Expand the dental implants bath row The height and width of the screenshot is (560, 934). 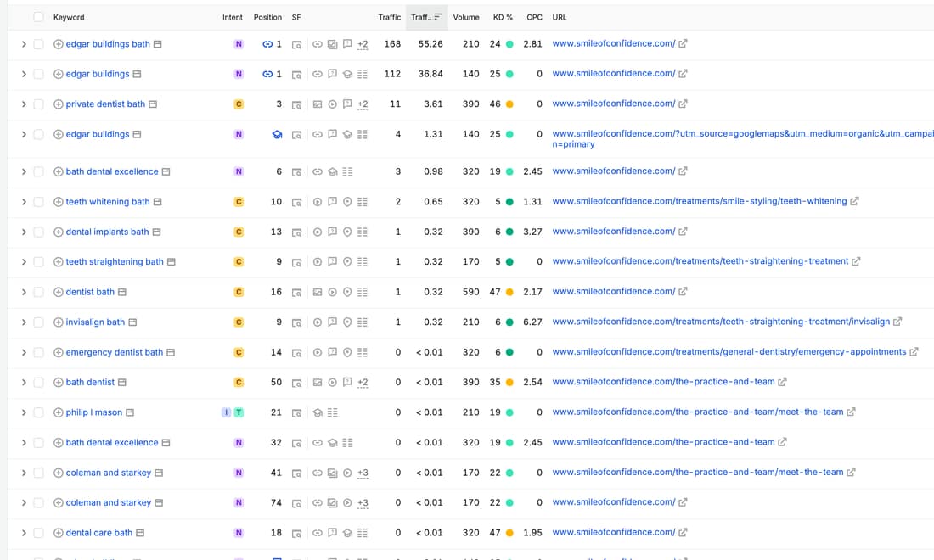coord(24,232)
